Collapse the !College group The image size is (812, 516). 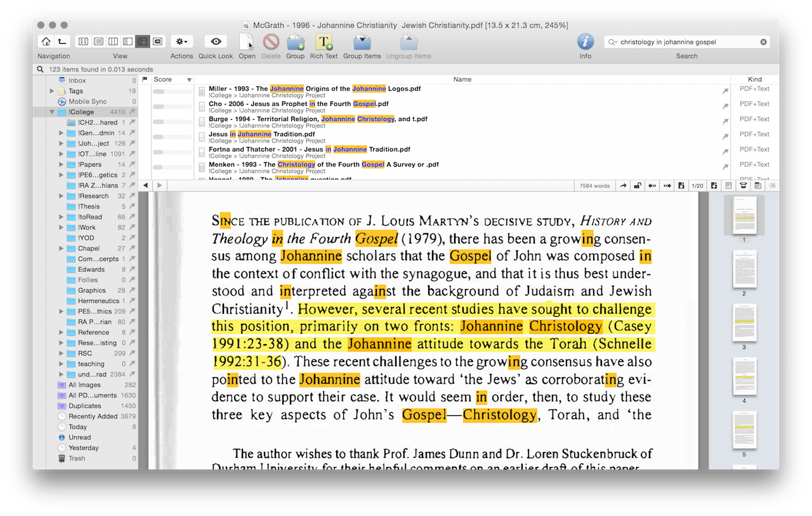pyautogui.click(x=52, y=112)
